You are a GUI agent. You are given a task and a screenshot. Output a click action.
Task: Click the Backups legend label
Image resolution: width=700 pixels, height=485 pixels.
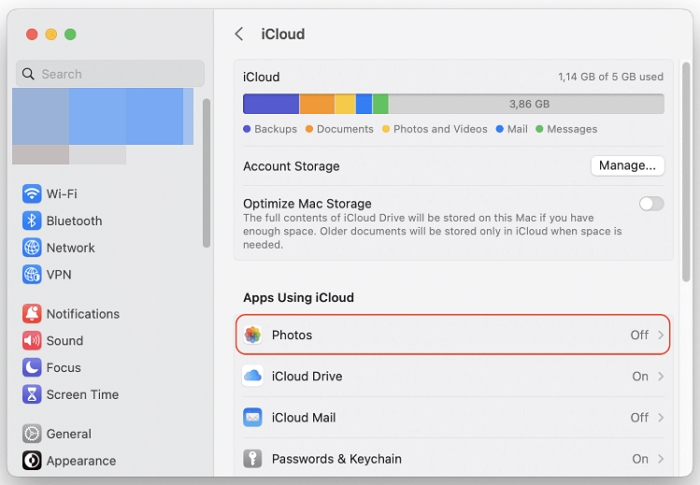coord(275,129)
